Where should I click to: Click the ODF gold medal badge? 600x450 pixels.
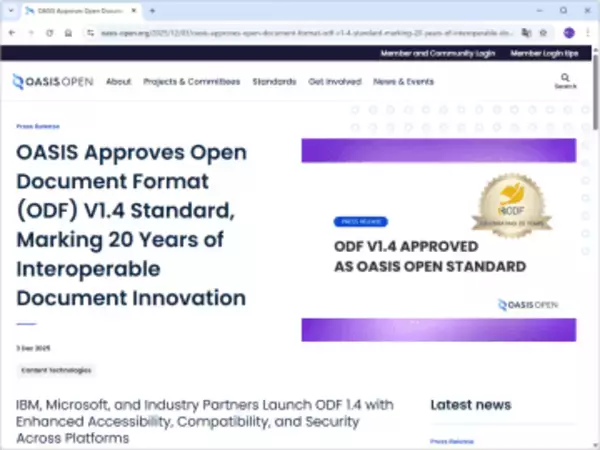(512, 205)
